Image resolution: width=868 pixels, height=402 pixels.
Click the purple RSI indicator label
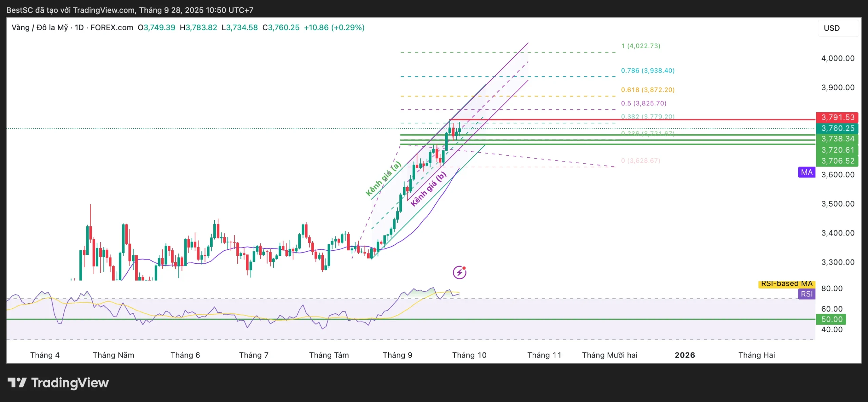(807, 294)
